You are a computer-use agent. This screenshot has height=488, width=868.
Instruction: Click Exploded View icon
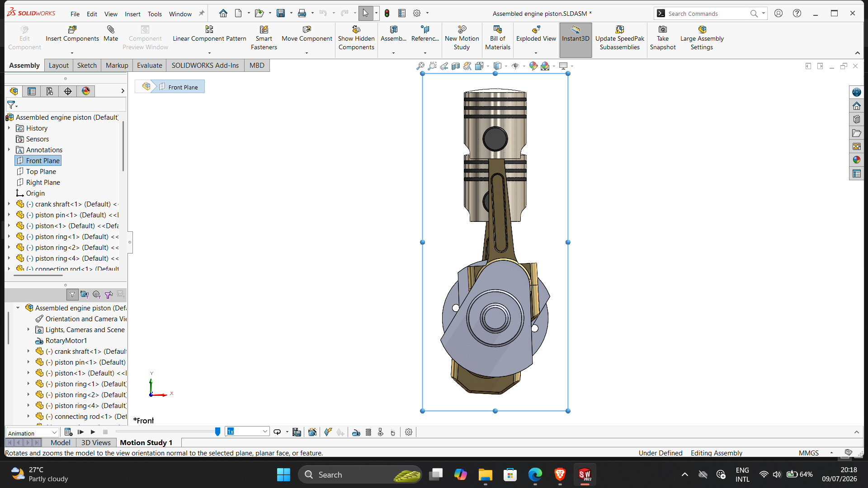click(x=536, y=30)
